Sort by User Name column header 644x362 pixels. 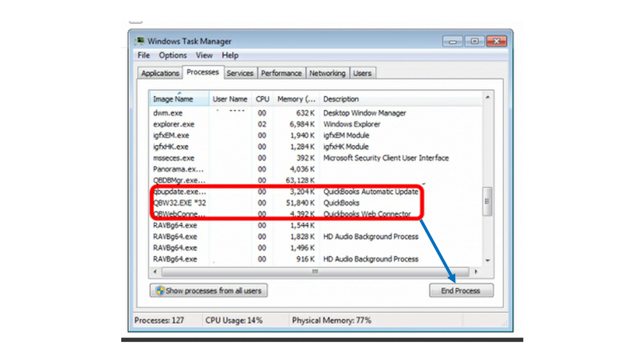point(230,99)
